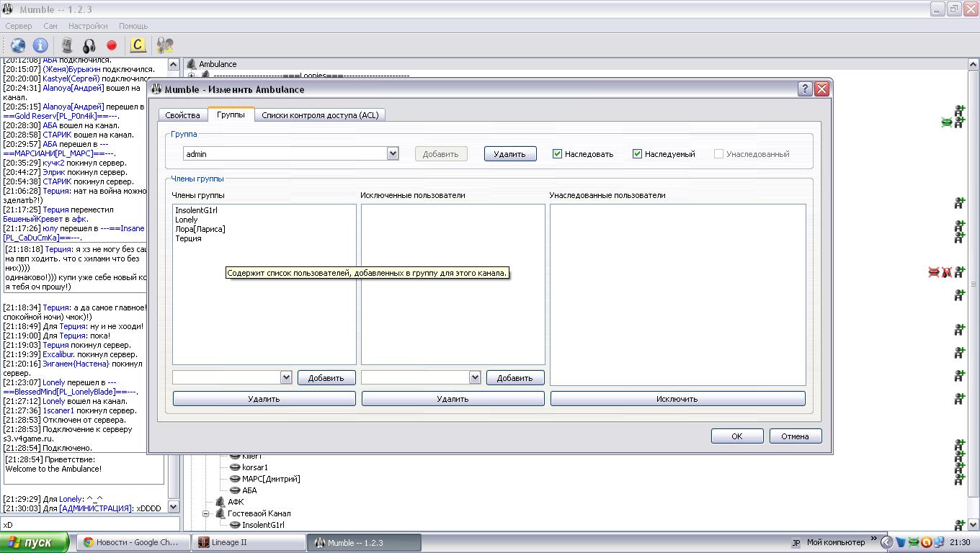
Task: Open server information via blue info icon
Action: pyautogui.click(x=40, y=45)
